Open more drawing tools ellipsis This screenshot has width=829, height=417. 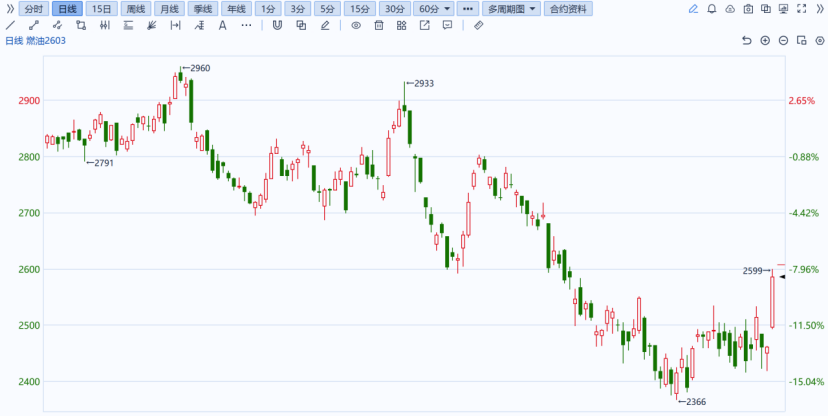tap(246, 25)
